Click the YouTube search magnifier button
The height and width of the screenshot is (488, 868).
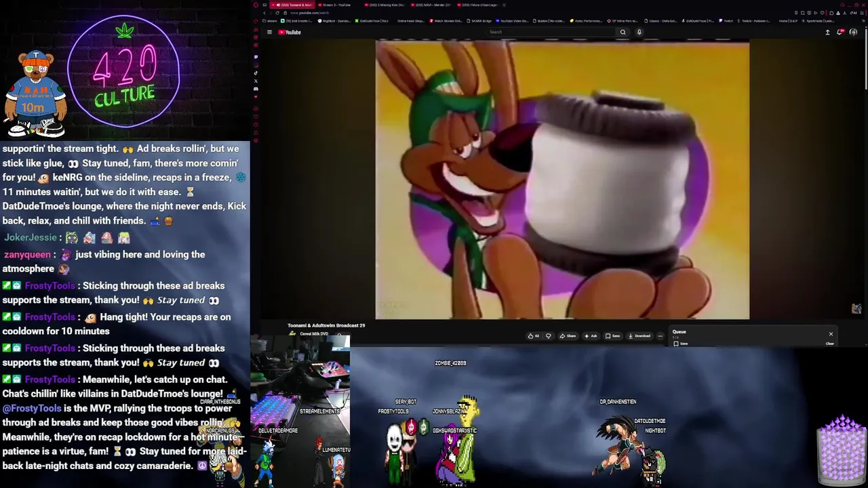point(623,32)
